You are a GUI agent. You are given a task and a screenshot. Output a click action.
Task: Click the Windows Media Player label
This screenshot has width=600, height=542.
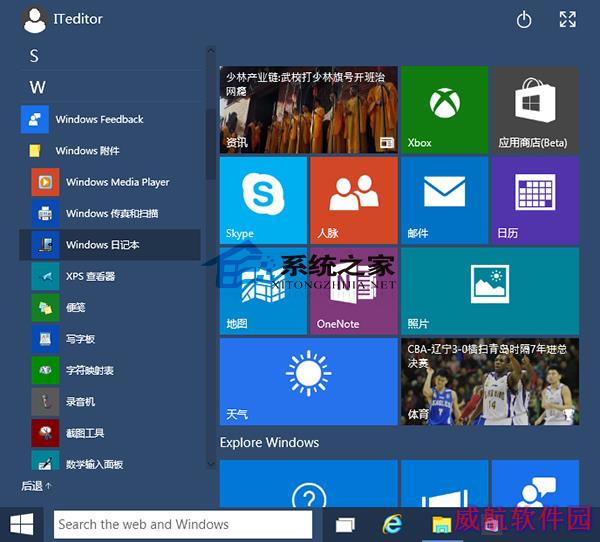(x=117, y=182)
